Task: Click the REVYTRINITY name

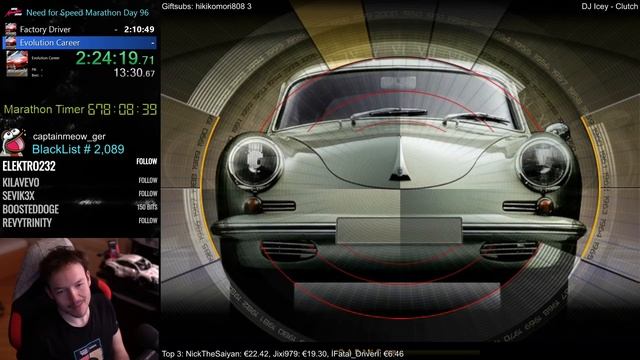Action: coord(27,223)
